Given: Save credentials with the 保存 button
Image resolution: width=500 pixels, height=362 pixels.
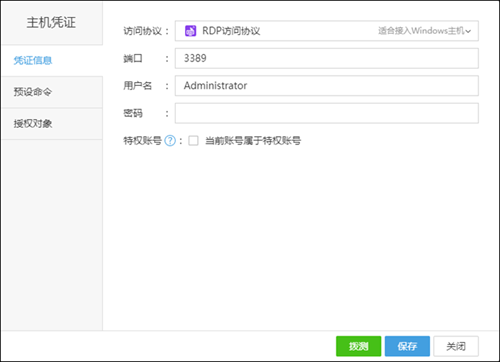Looking at the screenshot, I should (x=407, y=346).
